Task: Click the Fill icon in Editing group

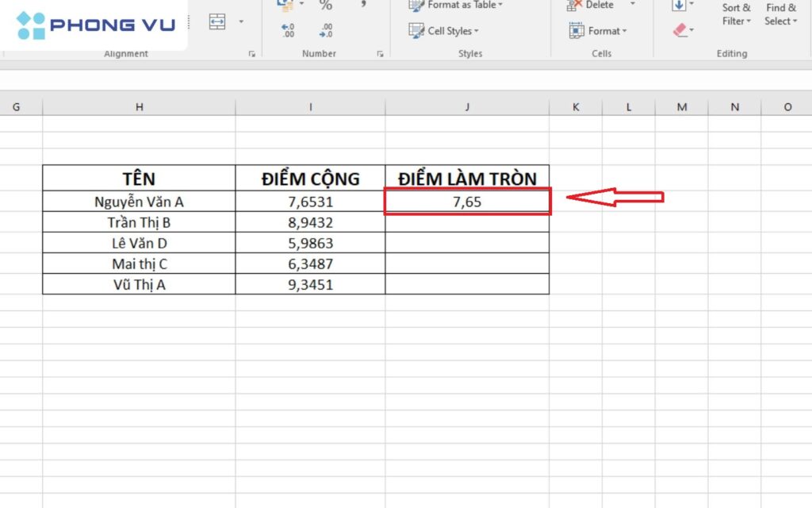Action: click(x=680, y=6)
